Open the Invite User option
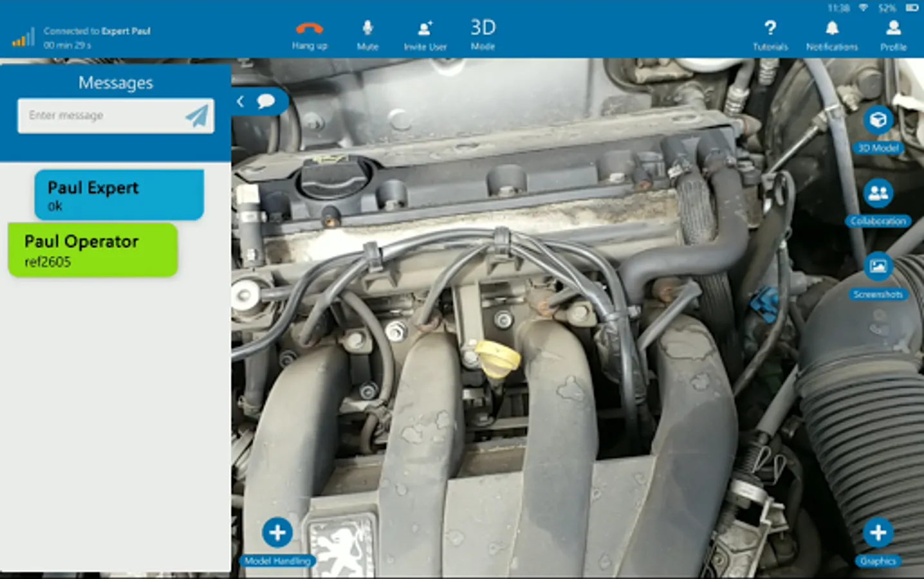The width and height of the screenshot is (924, 579). click(425, 35)
